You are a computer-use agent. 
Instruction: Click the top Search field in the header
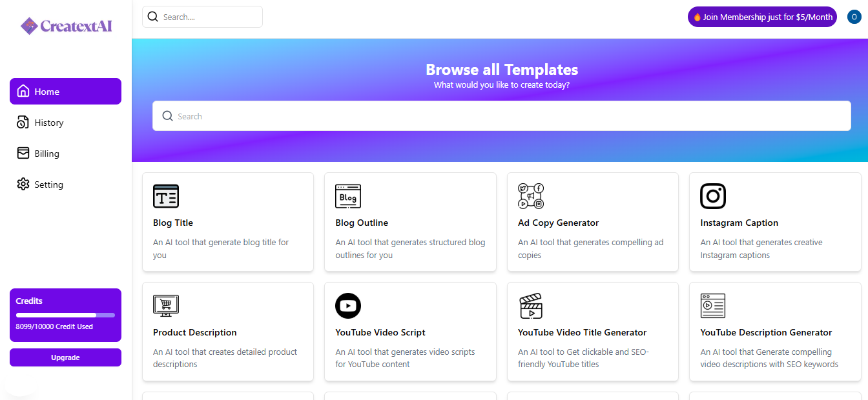(202, 16)
